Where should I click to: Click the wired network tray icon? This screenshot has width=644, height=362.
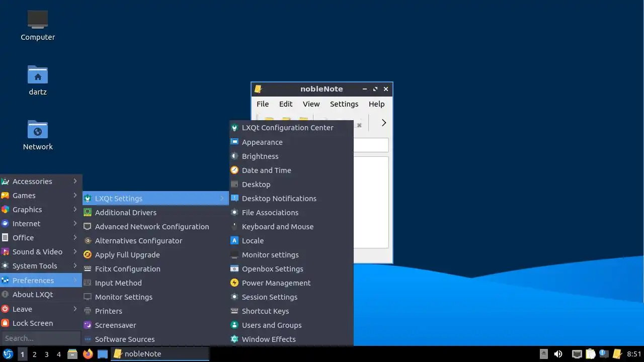coord(577,354)
